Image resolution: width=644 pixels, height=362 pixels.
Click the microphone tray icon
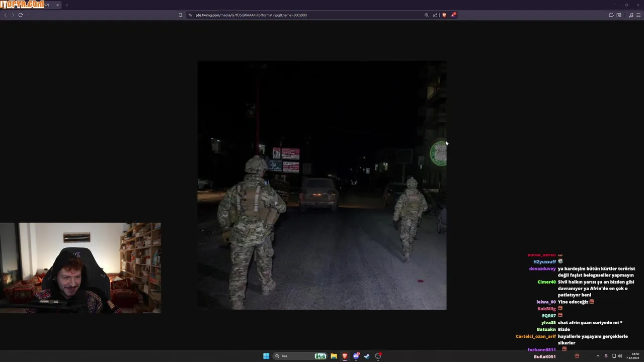click(606, 356)
